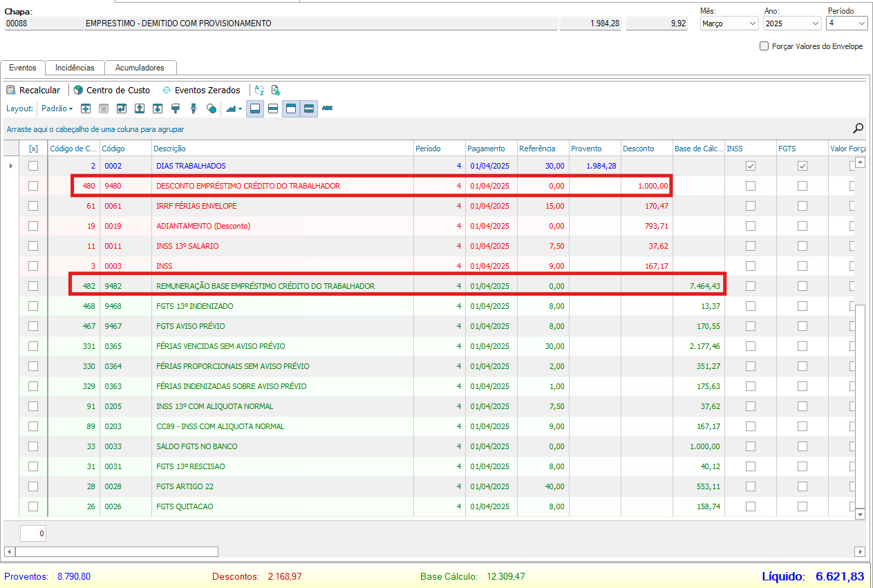Show Eventos Zerados
873x588 pixels.
tap(201, 90)
